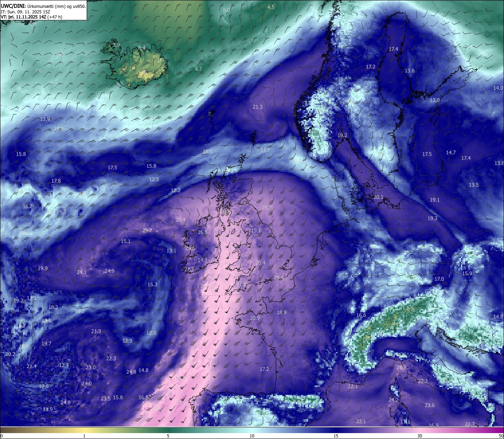The height and width of the screenshot is (439, 504).
Task: Click the 23.0 value label
Action: click(x=91, y=367)
